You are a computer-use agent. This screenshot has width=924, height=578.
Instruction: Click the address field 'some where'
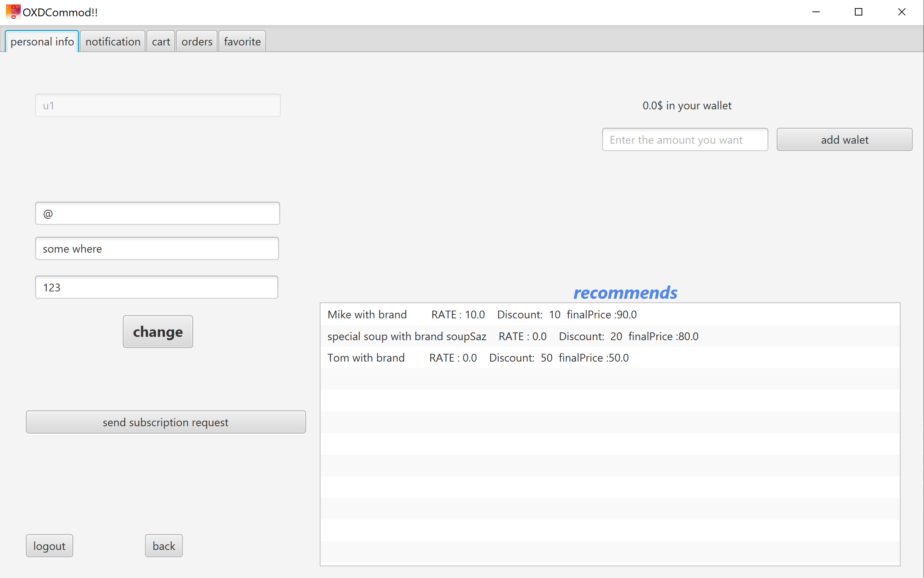click(x=157, y=249)
